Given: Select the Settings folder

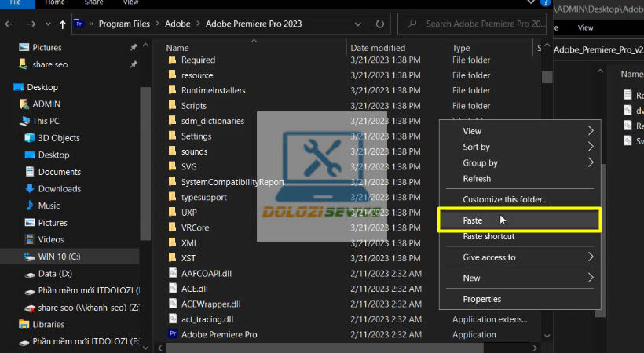Looking at the screenshot, I should [196, 136].
